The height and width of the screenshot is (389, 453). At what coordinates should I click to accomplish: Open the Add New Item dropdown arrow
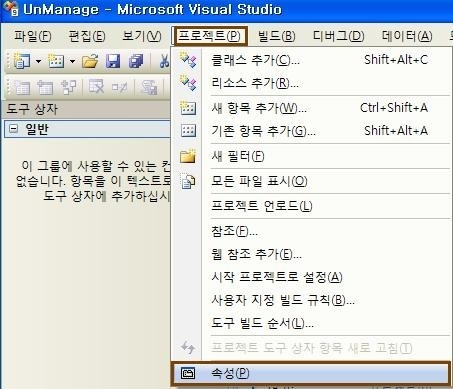(72, 61)
